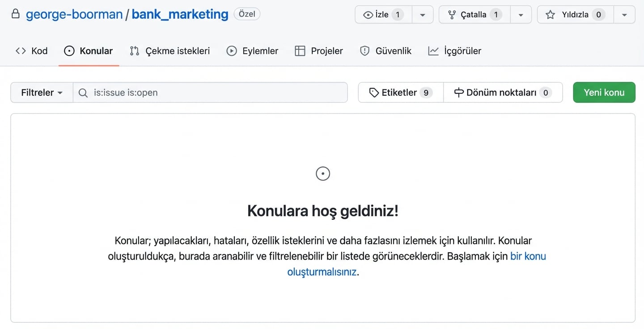Click the graph icon next to İçgörüler
The width and height of the screenshot is (644, 329).
coord(433,51)
